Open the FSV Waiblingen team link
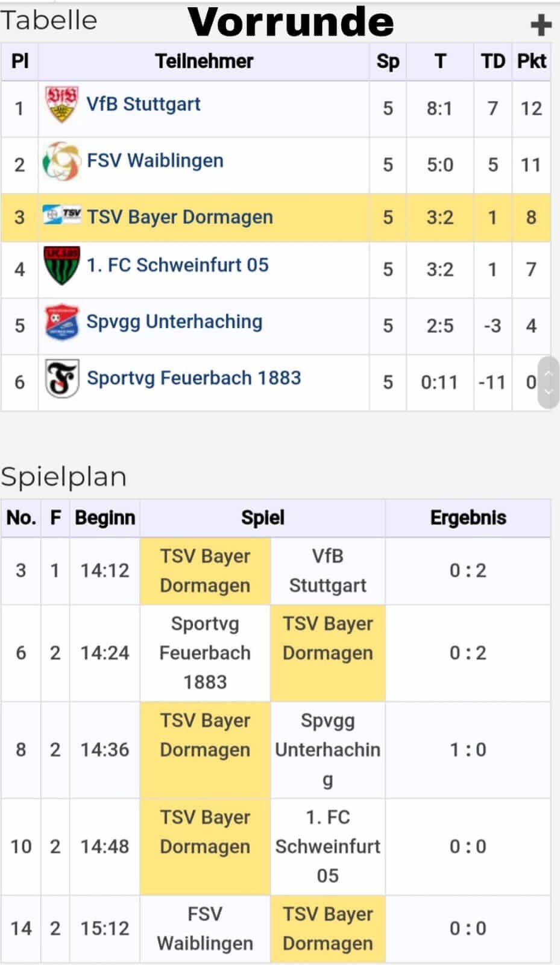 pos(155,160)
